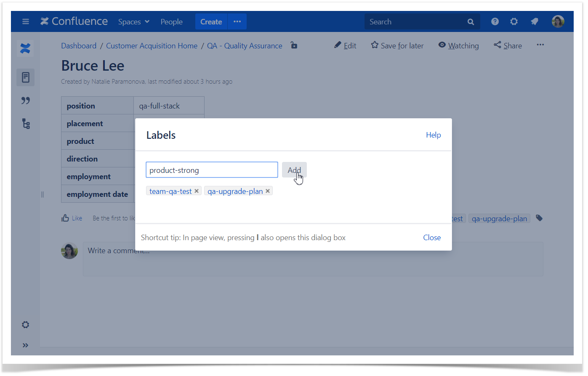
Task: Star the page using Save for later
Action: [x=397, y=45]
